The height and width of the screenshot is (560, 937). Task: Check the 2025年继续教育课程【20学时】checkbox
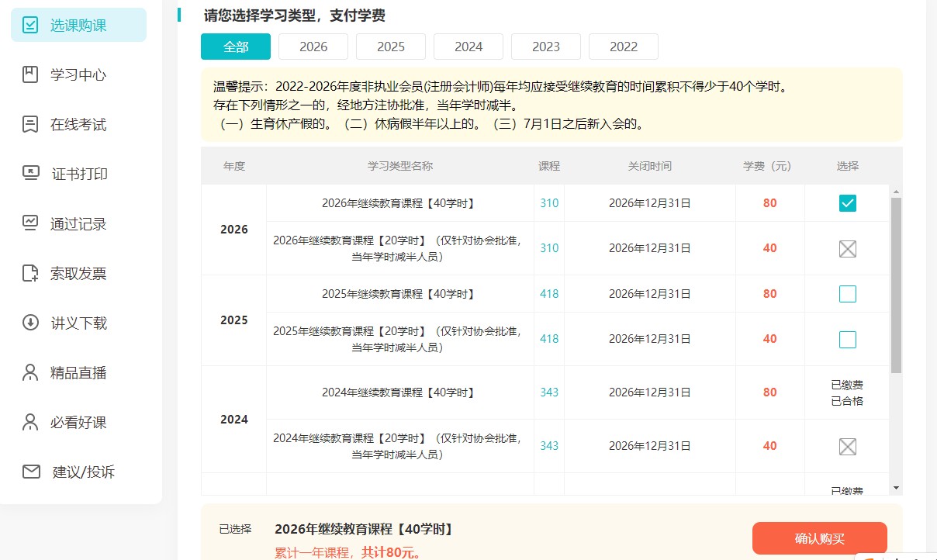[847, 339]
